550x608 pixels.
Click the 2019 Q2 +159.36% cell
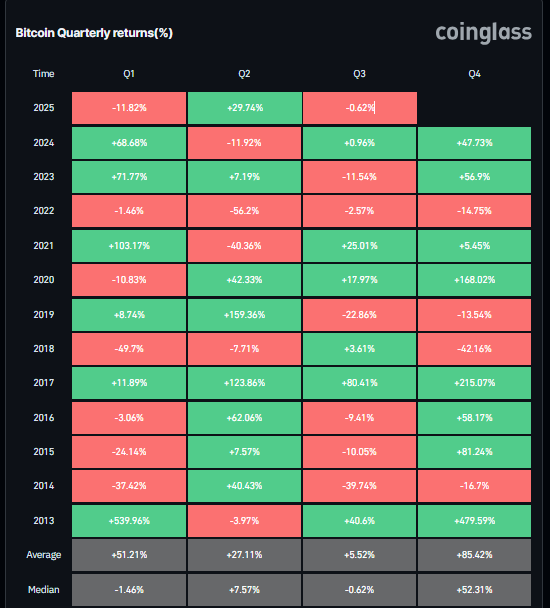(244, 315)
